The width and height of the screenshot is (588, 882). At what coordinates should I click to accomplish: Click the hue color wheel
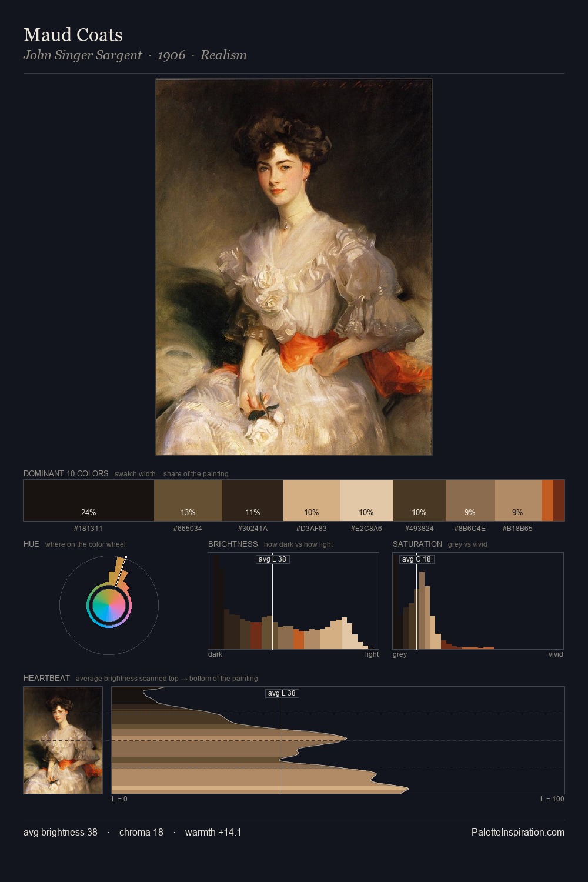[109, 605]
